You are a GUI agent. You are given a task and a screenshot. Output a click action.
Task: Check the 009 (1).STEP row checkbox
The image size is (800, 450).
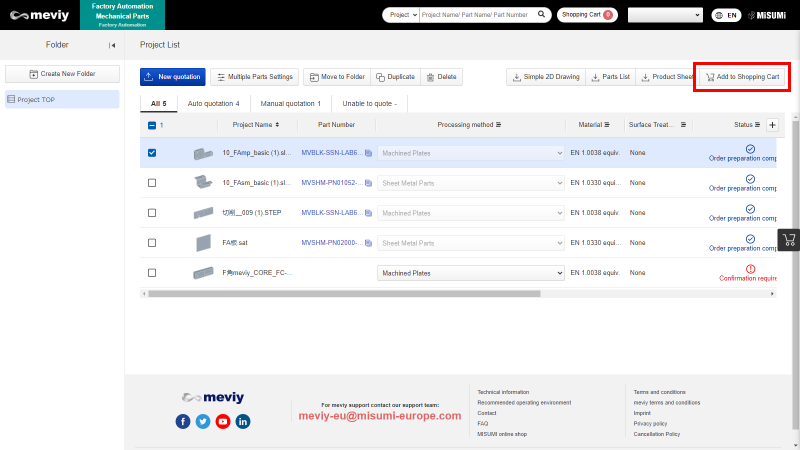pos(152,213)
